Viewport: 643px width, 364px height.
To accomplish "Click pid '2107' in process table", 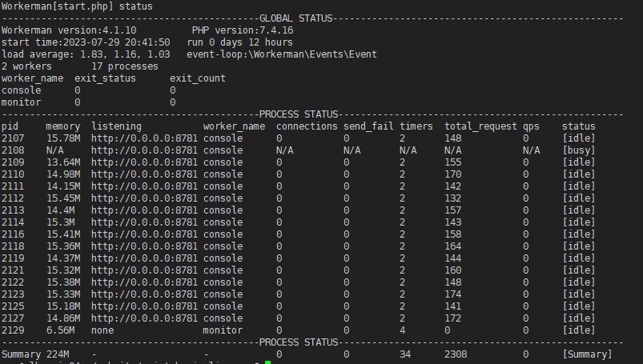I will (13, 138).
